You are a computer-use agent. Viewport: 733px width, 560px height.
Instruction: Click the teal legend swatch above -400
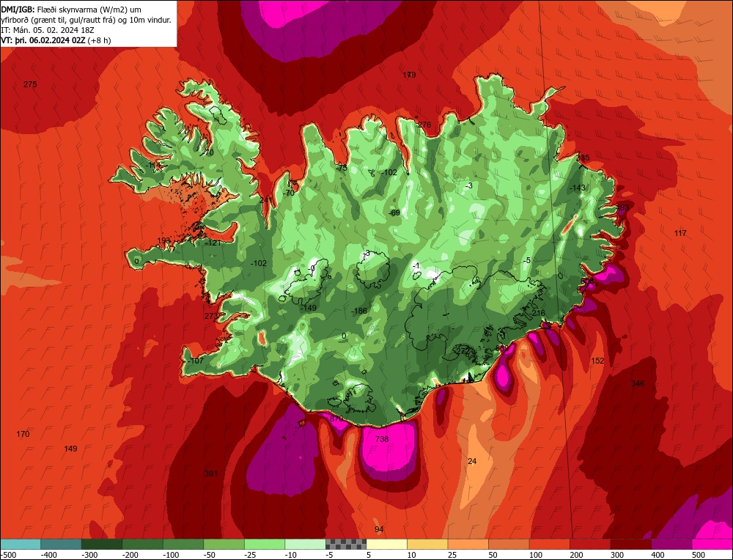click(62, 544)
